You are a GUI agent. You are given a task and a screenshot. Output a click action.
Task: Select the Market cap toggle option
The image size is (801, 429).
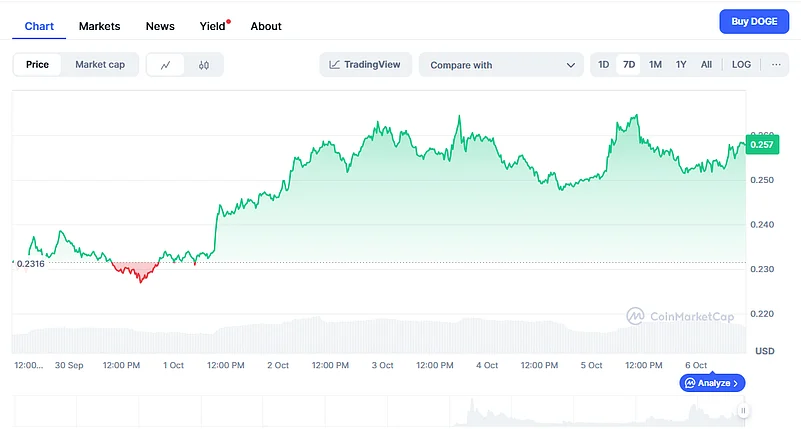click(x=100, y=65)
